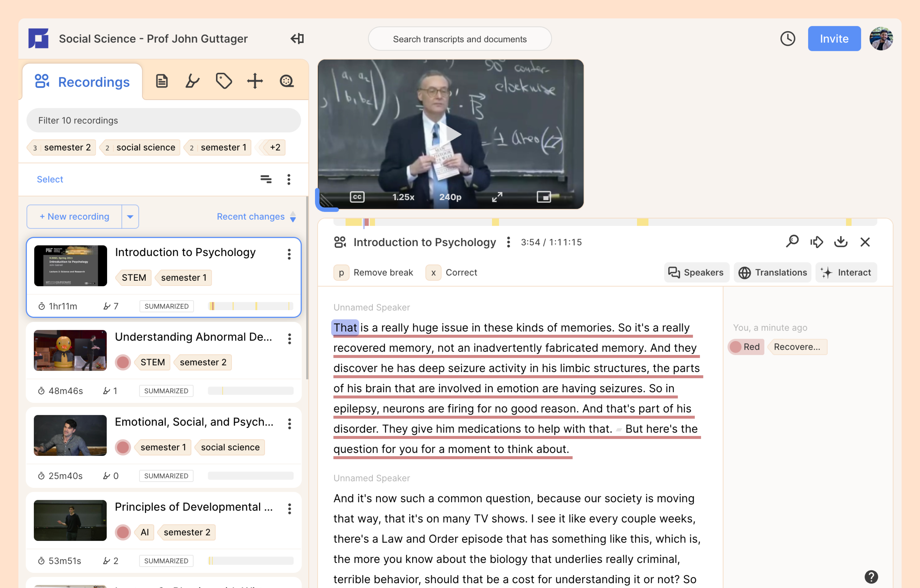Open the Recovere... highlight tag
The height and width of the screenshot is (588, 920).
[x=797, y=347]
